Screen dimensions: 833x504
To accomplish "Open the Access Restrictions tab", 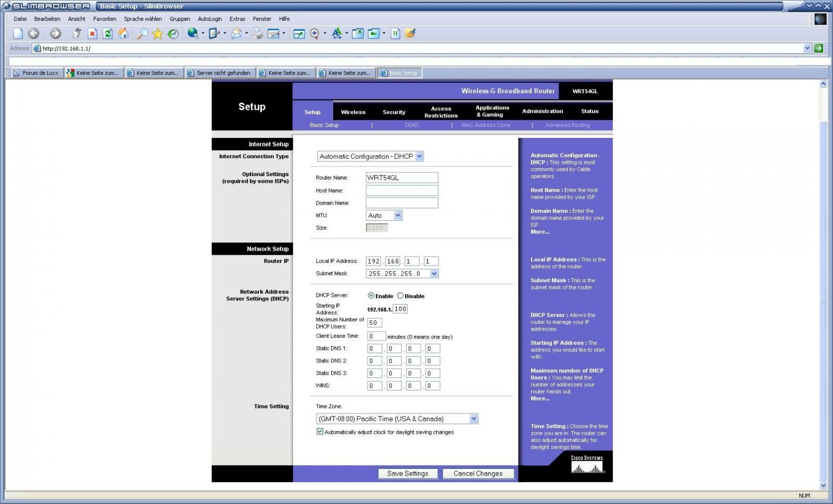I will [x=441, y=112].
